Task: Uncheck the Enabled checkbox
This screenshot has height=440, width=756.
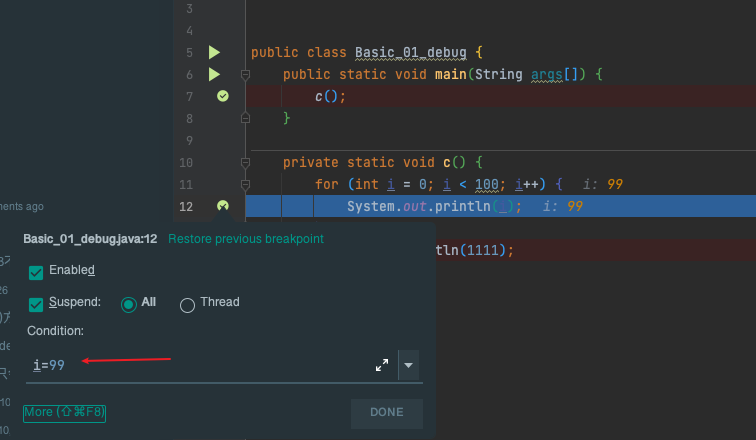Action: point(37,271)
